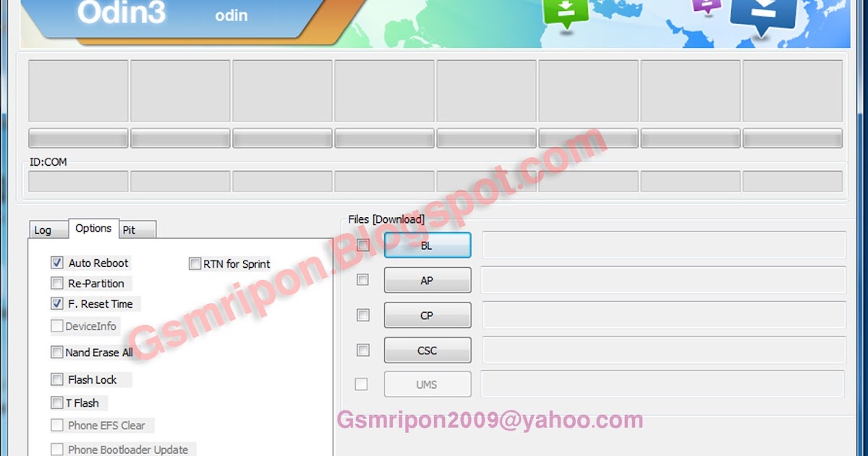Screen dimensions: 868x456
Task: Click the BL firmware button
Action: [x=427, y=245]
